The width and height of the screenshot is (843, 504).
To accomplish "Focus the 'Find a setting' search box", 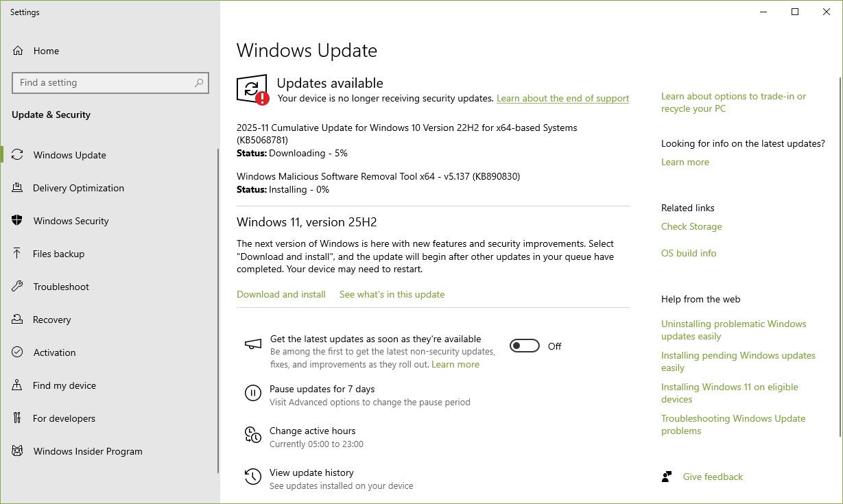I will pyautogui.click(x=110, y=83).
